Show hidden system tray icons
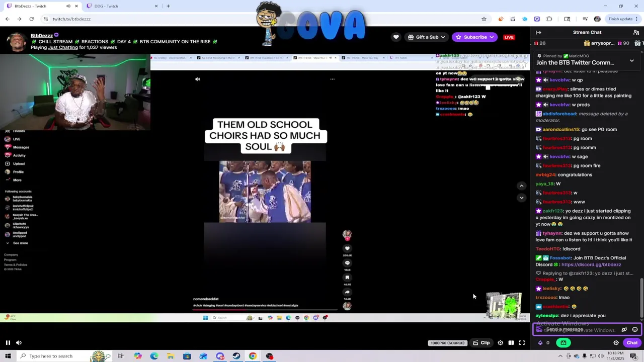Image resolution: width=644 pixels, height=362 pixels. coord(560,356)
